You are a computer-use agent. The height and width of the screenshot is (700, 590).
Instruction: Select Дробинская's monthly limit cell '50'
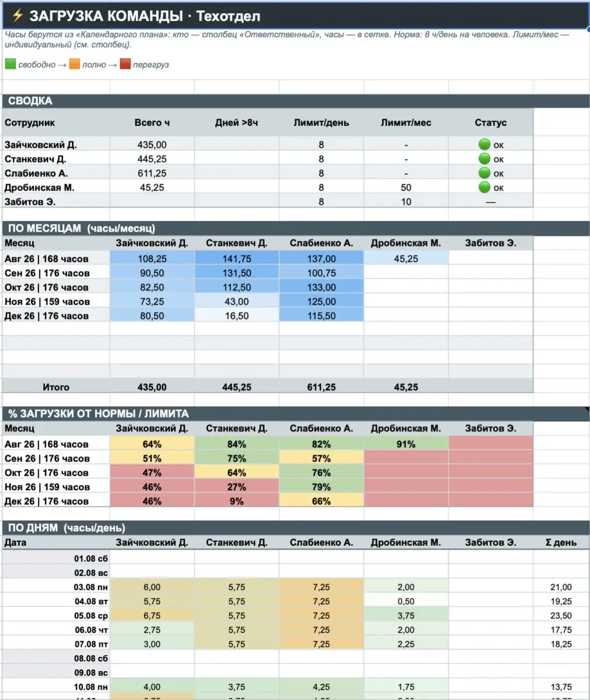pos(406,187)
